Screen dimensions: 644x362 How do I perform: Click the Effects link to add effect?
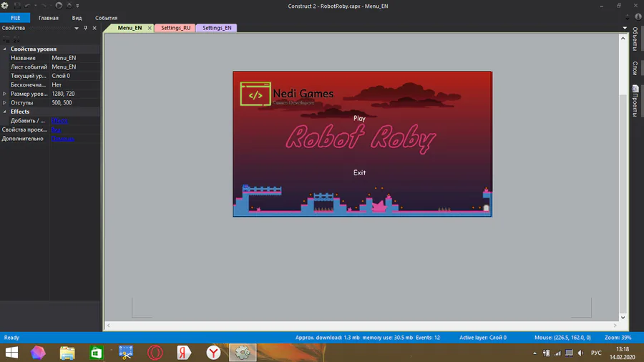pos(59,121)
